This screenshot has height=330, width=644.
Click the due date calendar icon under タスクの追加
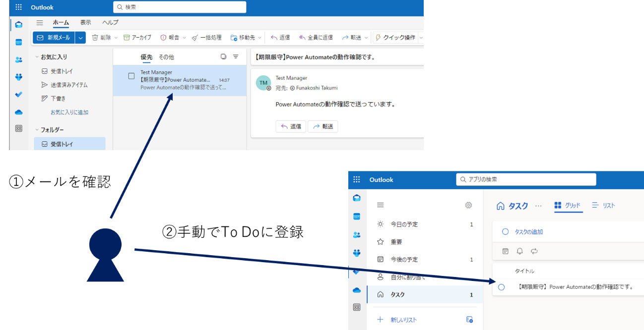click(x=505, y=251)
